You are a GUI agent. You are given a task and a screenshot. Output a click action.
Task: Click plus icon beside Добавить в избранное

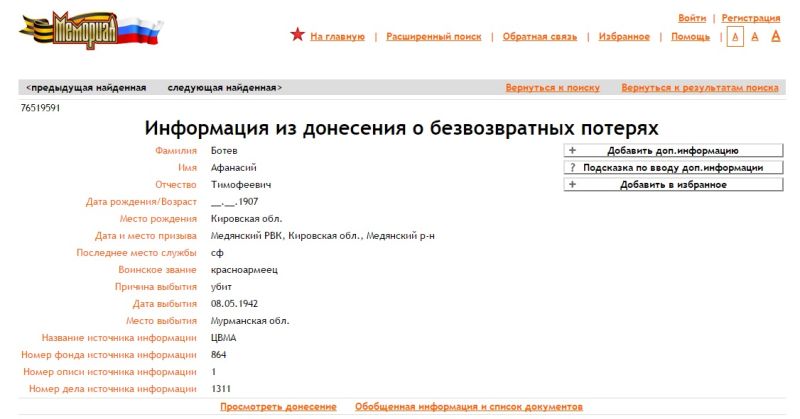pos(572,185)
